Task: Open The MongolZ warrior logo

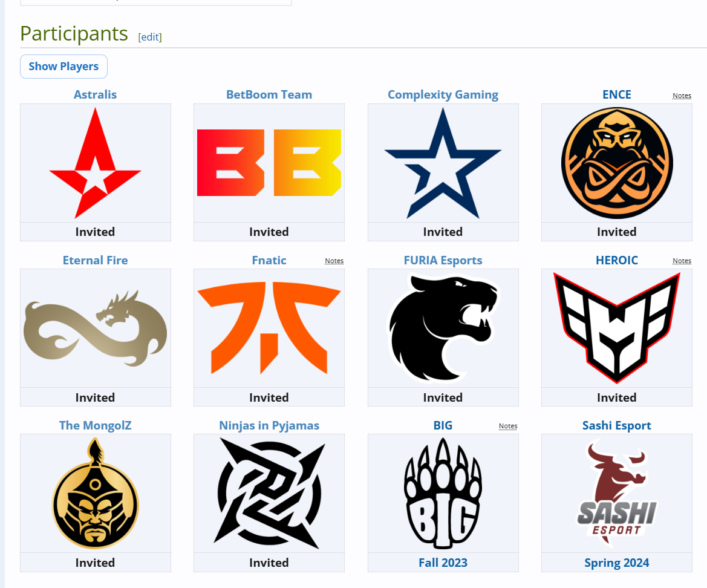Action: [95, 493]
